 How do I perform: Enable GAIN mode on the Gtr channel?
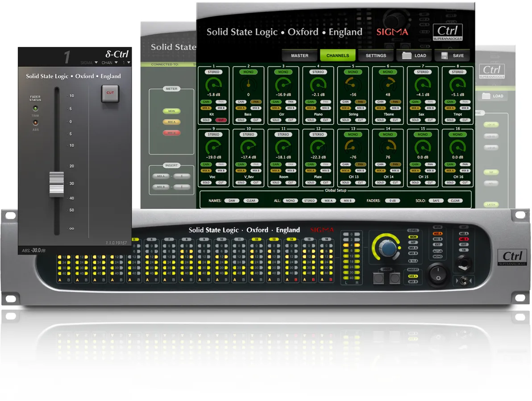point(276,102)
